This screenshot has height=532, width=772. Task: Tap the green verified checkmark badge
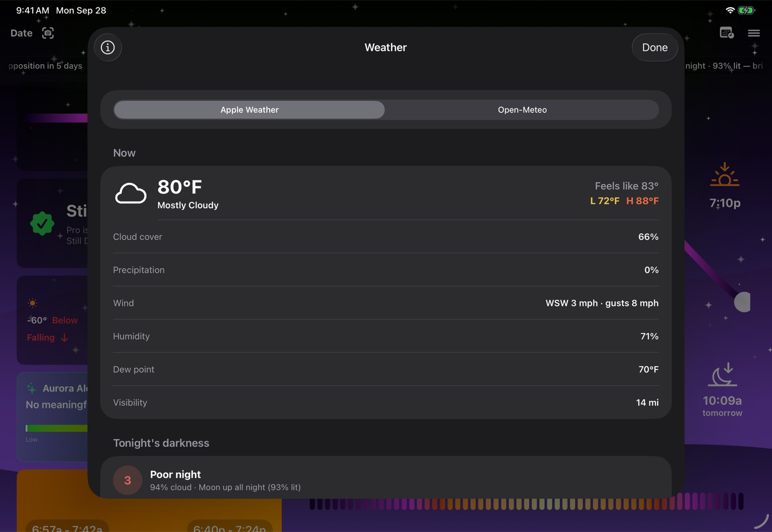(x=42, y=223)
